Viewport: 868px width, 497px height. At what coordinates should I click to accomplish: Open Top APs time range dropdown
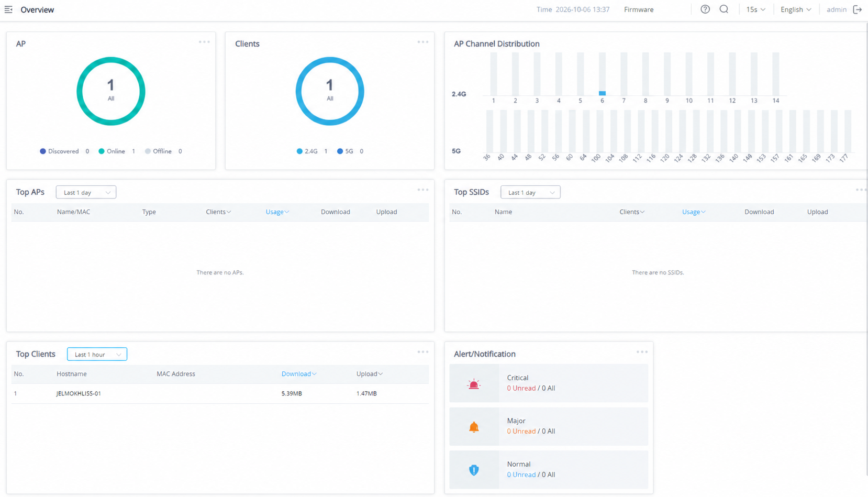pyautogui.click(x=86, y=192)
